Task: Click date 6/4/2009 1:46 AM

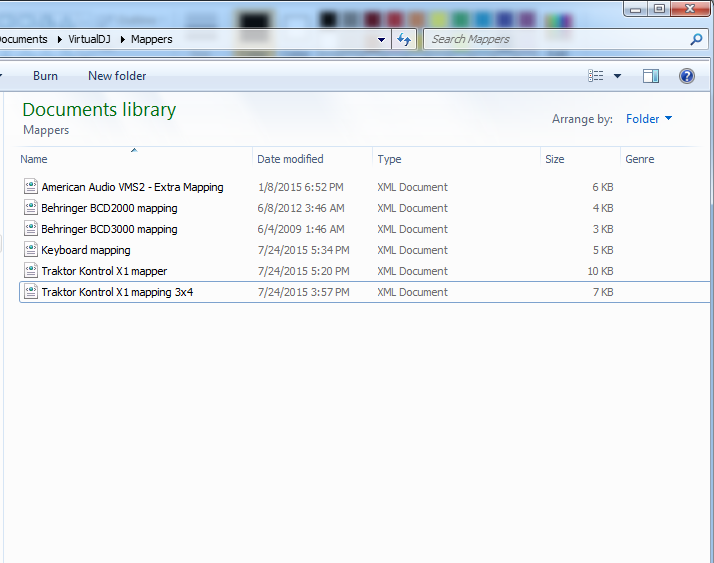Action: pos(301,229)
